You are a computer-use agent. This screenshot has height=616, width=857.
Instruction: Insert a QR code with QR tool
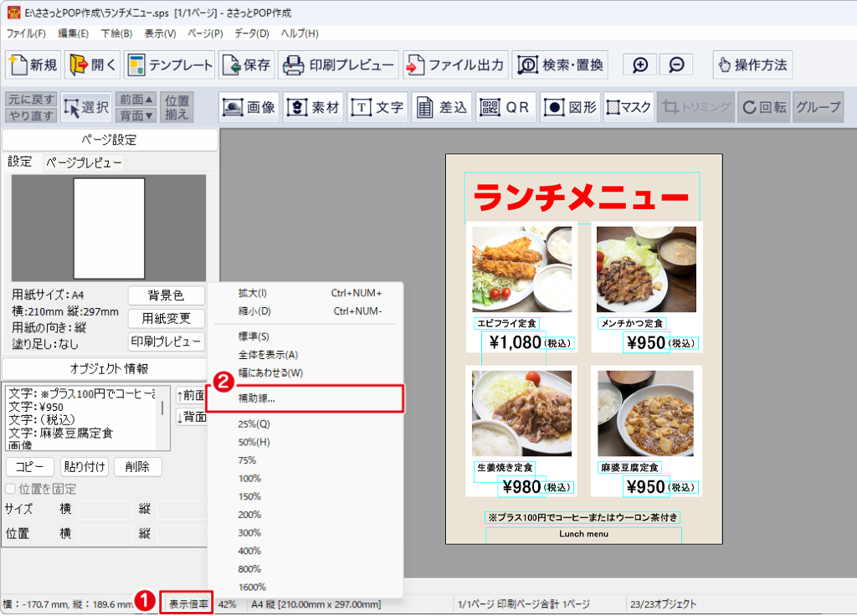(505, 107)
